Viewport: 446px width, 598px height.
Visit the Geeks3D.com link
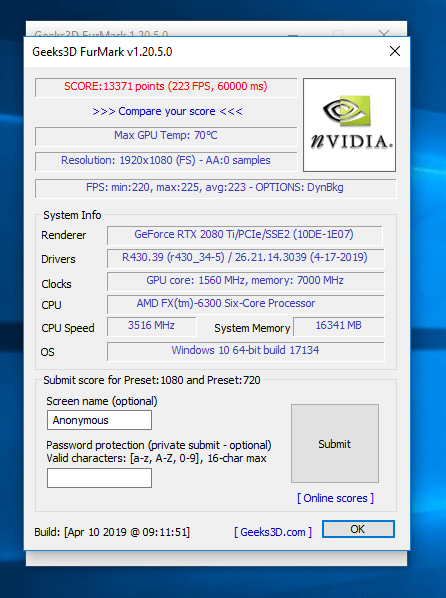pos(273,532)
